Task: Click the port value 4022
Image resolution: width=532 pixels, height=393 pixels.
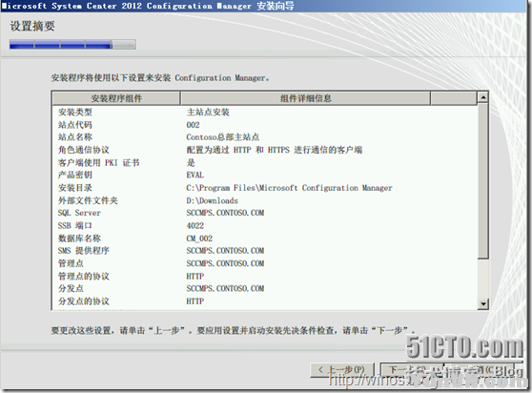Action: click(x=195, y=226)
